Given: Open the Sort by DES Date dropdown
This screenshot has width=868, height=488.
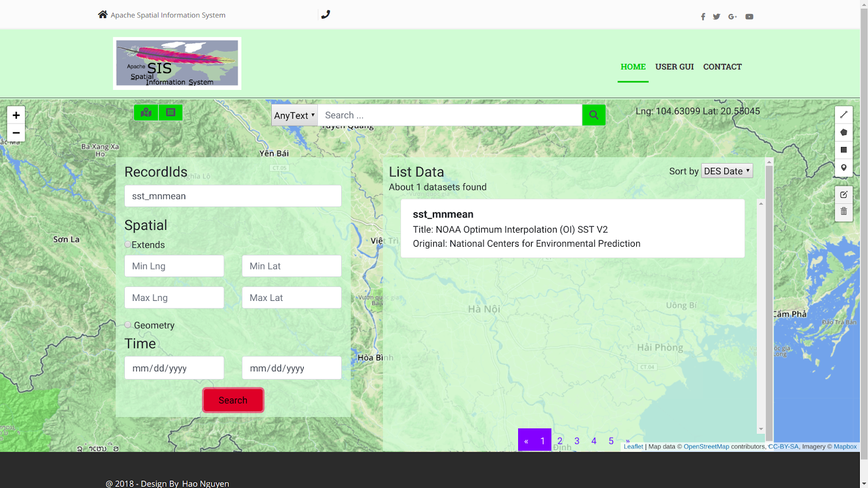Looking at the screenshot, I should pyautogui.click(x=727, y=171).
